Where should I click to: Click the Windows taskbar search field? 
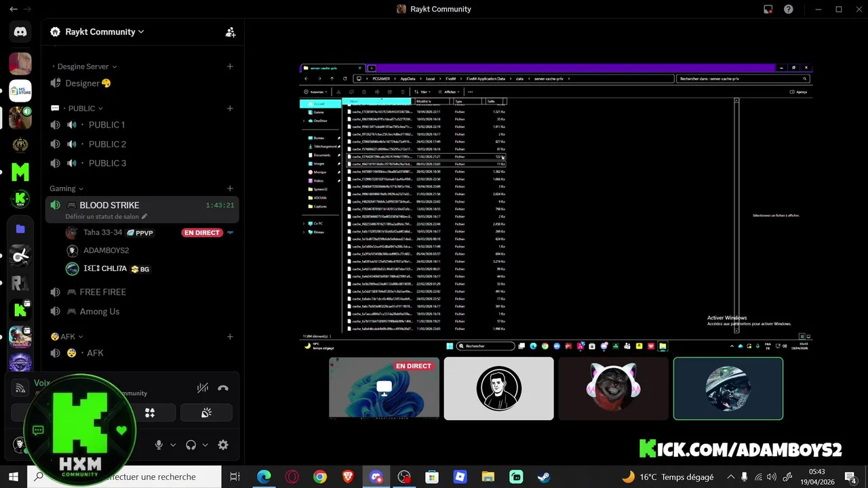pyautogui.click(x=124, y=476)
